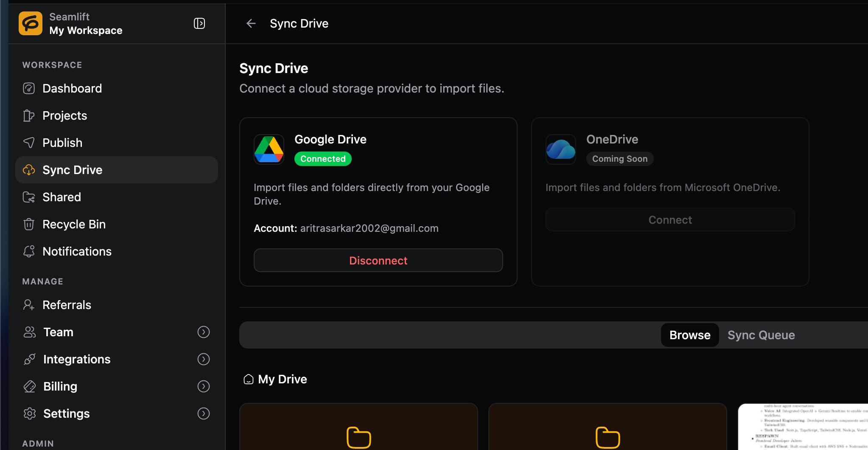This screenshot has width=868, height=450.
Task: Open the Shared section
Action: [x=117, y=197]
